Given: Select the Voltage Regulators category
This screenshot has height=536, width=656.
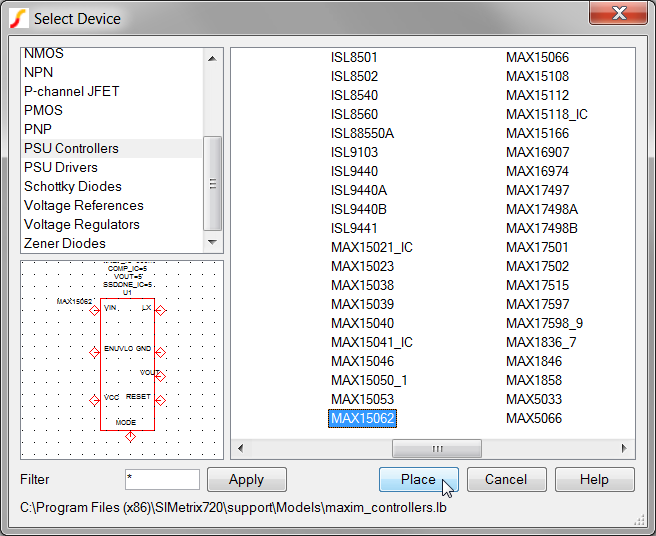Looking at the screenshot, I should point(82,225).
